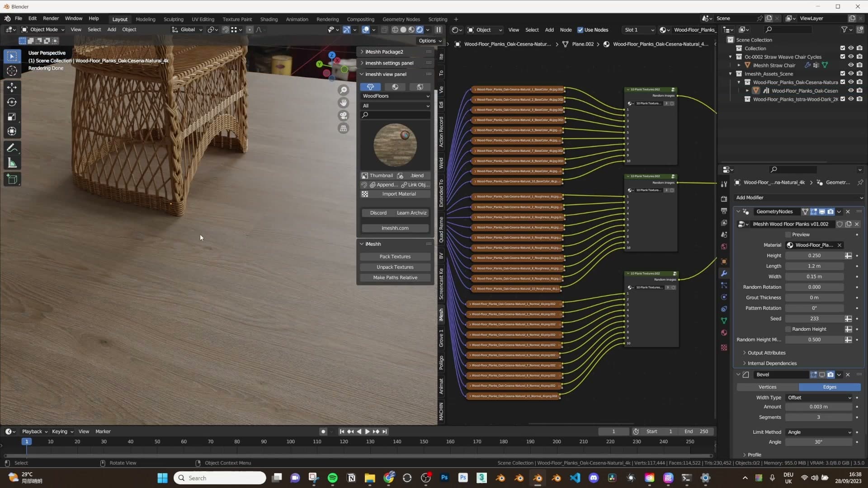This screenshot has width=868, height=488.
Task: Jump to the timeline end frame
Action: (x=385, y=432)
